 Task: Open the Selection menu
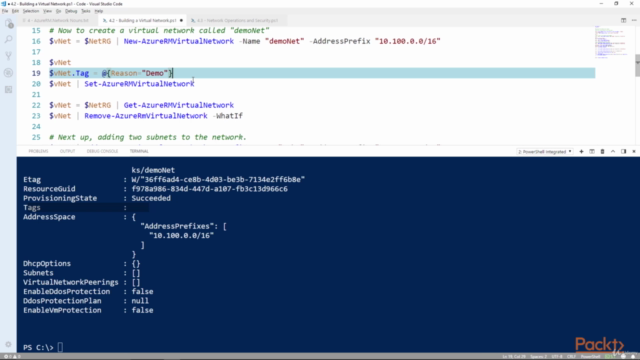click(x=31, y=11)
